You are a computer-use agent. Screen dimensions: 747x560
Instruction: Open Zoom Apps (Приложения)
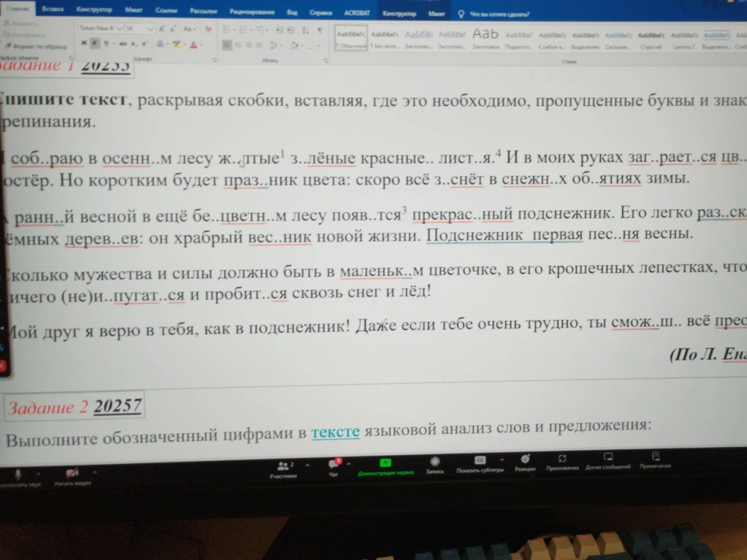click(x=562, y=462)
